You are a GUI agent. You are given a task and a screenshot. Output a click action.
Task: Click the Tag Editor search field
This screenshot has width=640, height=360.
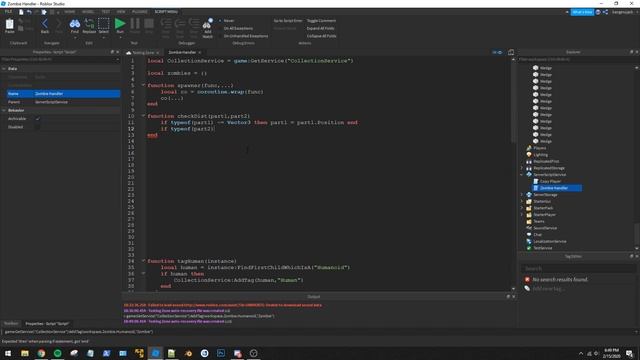coord(578,268)
